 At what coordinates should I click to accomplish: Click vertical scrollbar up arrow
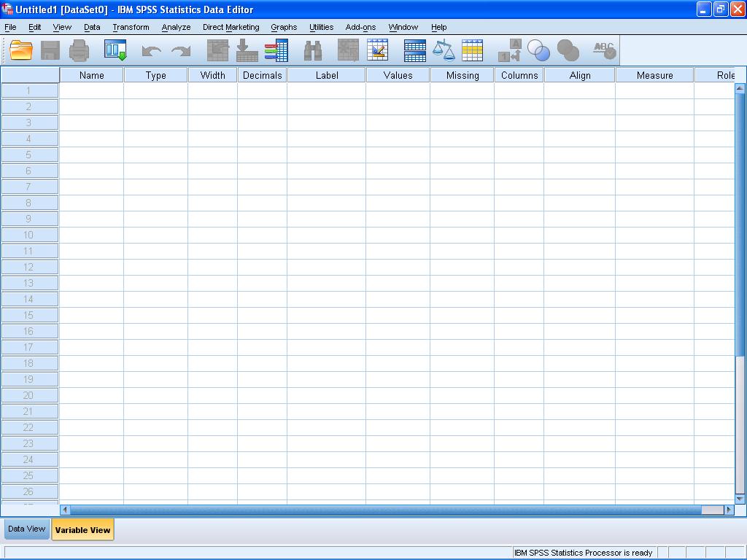tap(740, 88)
